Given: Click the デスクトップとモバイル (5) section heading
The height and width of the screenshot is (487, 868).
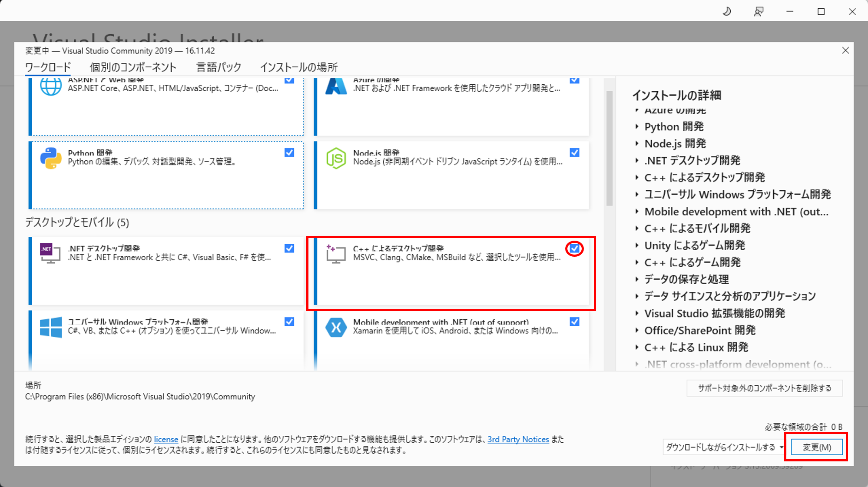Looking at the screenshot, I should [77, 222].
